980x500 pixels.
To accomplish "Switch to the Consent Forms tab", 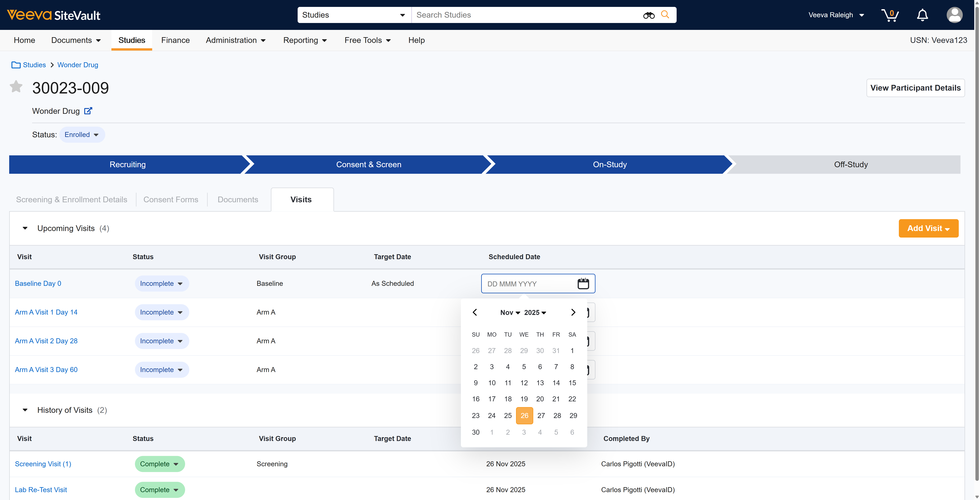I will coord(171,199).
